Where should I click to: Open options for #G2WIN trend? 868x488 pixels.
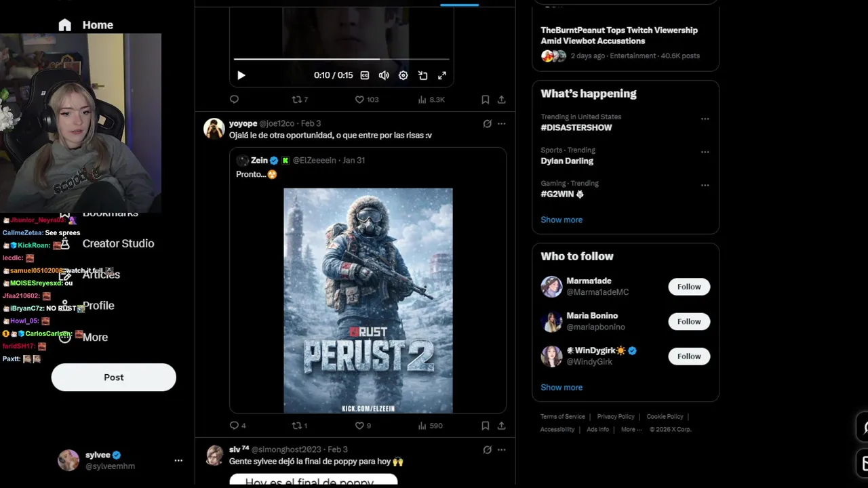click(705, 185)
